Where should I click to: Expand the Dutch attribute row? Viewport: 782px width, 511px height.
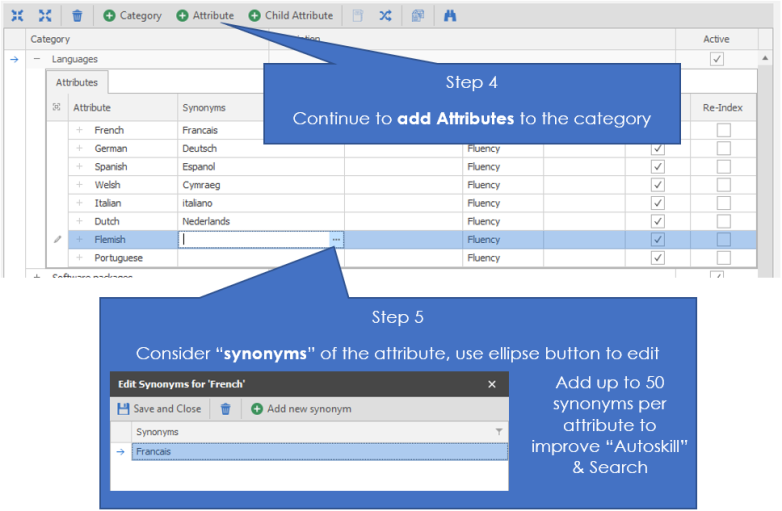pyautogui.click(x=80, y=221)
